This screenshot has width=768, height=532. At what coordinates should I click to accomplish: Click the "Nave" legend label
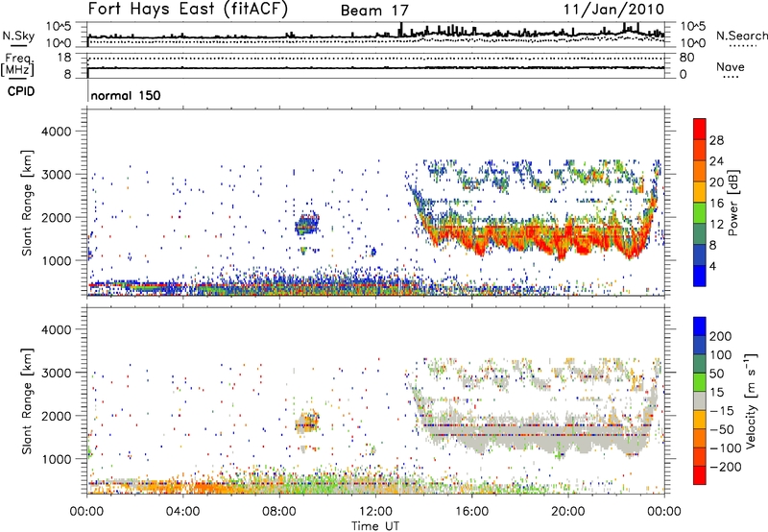tap(731, 67)
